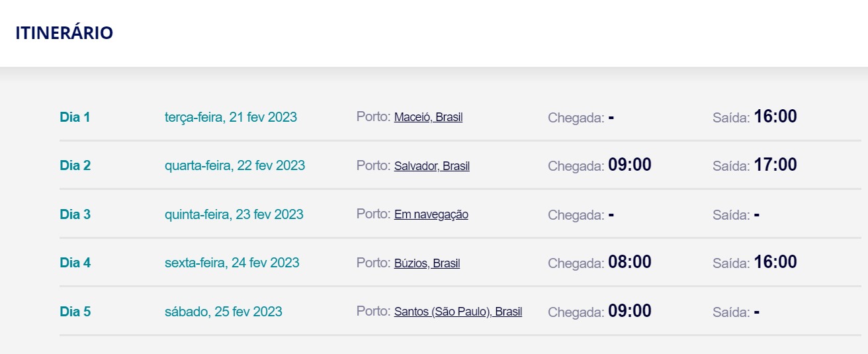Select the Dia 3 row label
This screenshot has width=868, height=354.
pos(75,214)
